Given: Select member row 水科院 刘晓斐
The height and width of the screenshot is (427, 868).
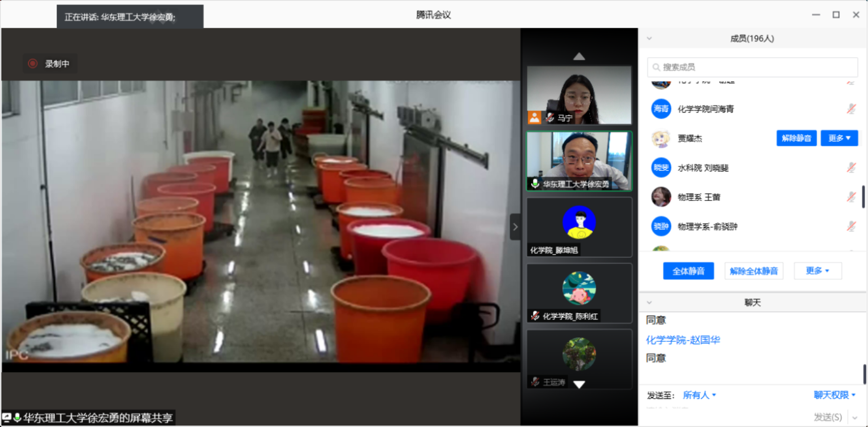Looking at the screenshot, I should [x=752, y=167].
